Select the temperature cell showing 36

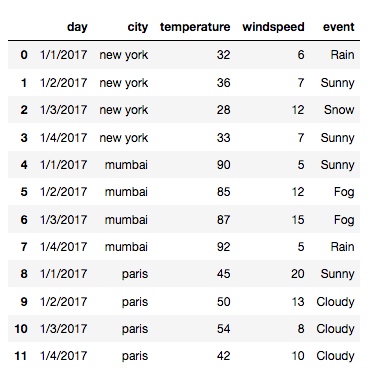[223, 82]
